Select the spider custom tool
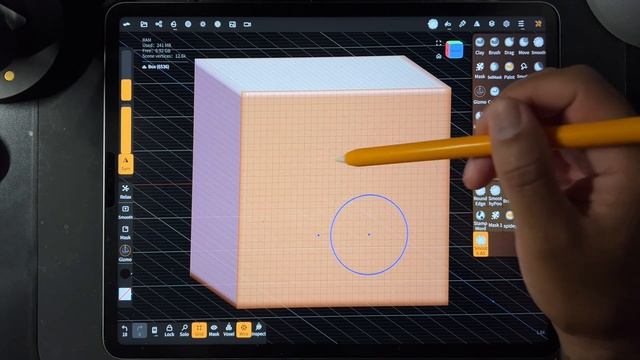 509,219
